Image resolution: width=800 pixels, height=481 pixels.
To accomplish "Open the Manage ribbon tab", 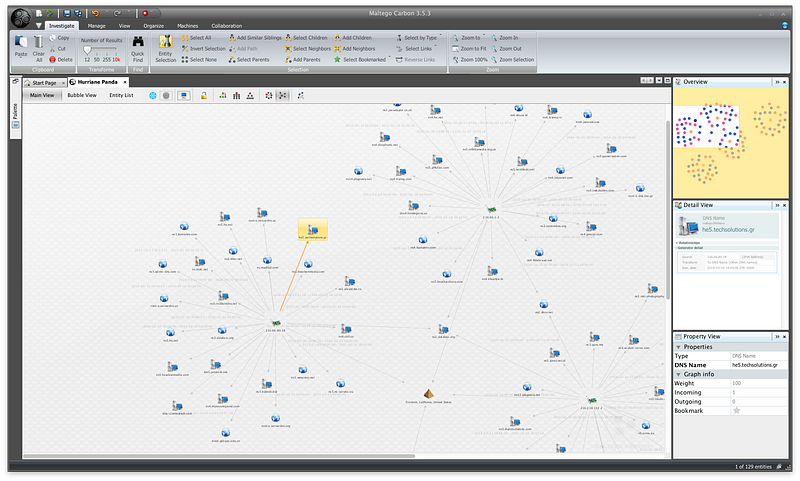I will (x=96, y=26).
